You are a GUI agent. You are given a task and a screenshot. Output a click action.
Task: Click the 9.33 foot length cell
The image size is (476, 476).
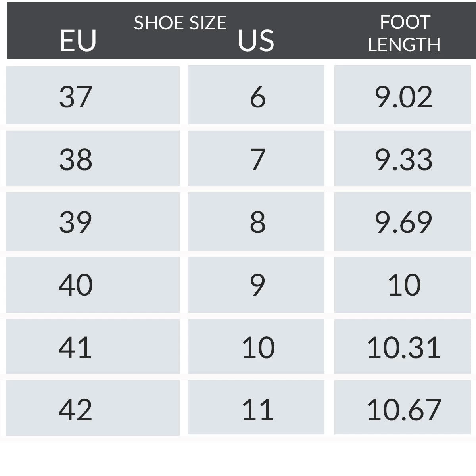click(x=403, y=158)
